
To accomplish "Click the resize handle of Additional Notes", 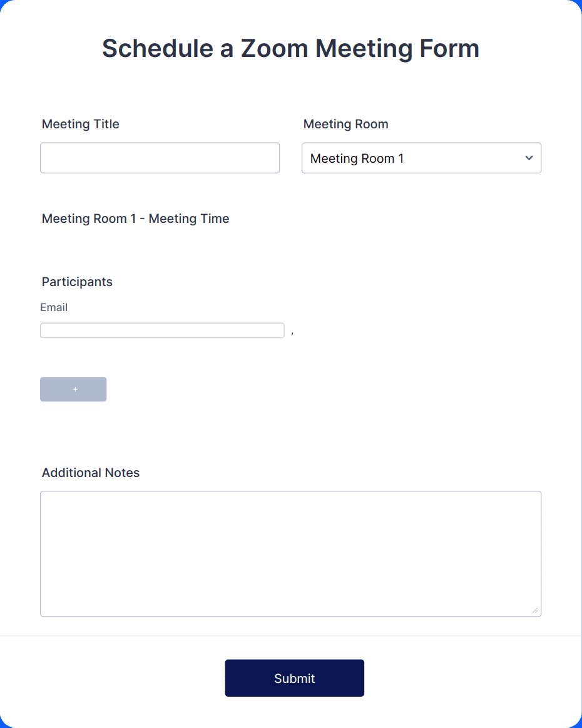I will pyautogui.click(x=536, y=610).
